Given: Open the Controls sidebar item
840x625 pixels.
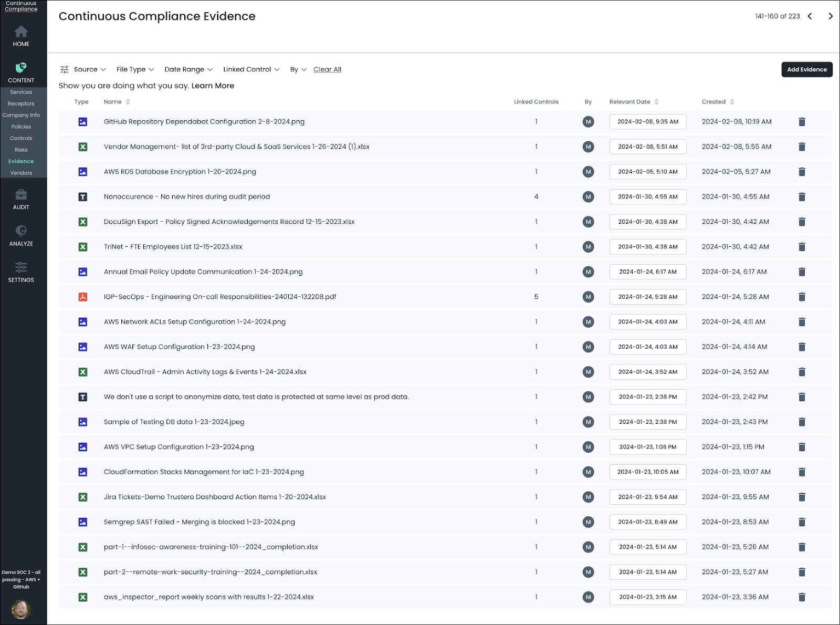Looking at the screenshot, I should pos(21,138).
